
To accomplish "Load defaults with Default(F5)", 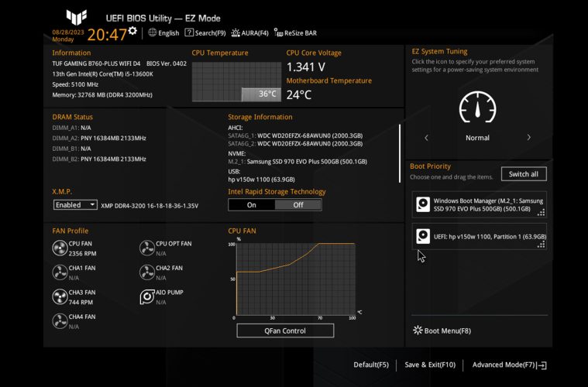I will click(371, 365).
